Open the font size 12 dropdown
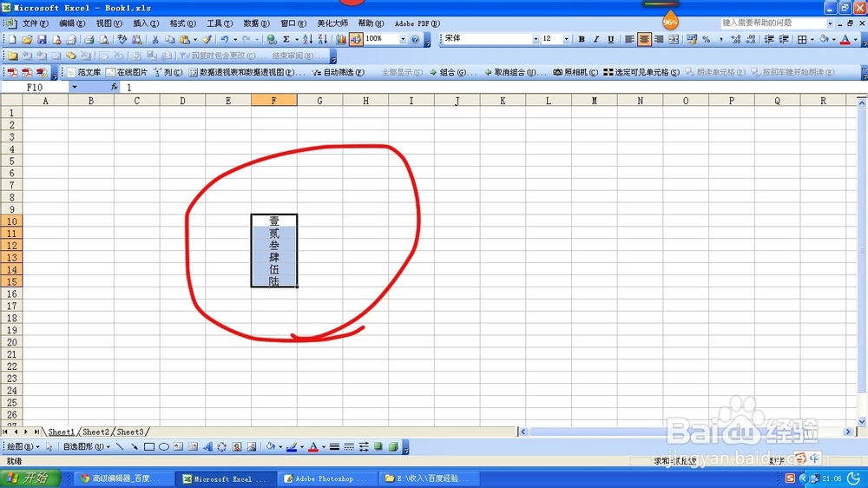Viewport: 868px width, 488px height. click(x=566, y=39)
